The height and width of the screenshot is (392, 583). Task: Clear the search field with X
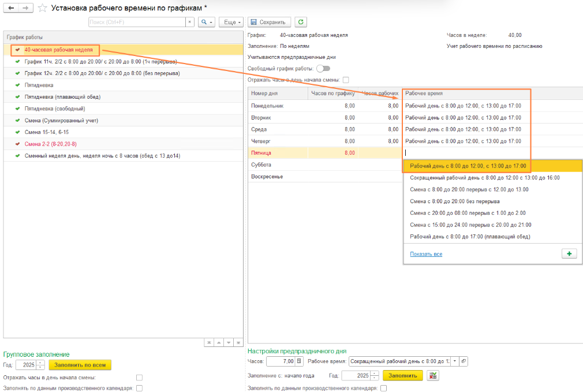pyautogui.click(x=190, y=22)
